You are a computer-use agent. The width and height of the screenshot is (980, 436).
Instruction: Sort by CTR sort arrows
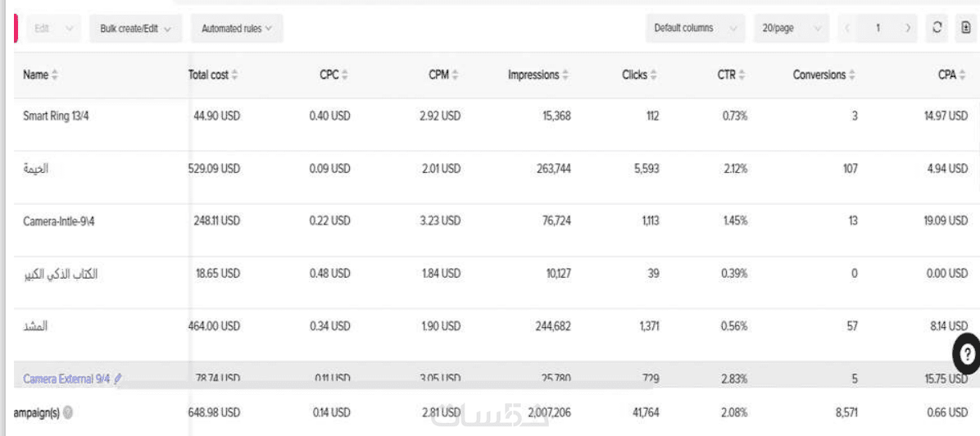pyautogui.click(x=742, y=75)
